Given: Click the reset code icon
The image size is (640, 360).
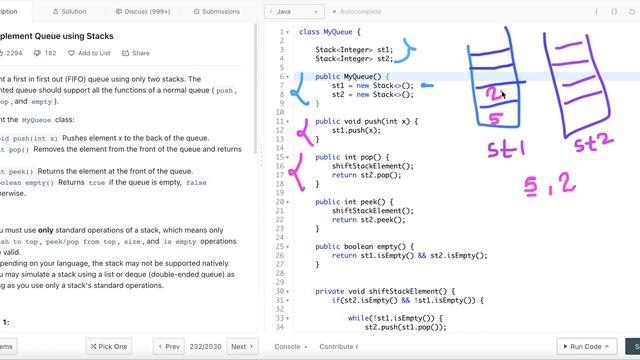Looking at the screenshot, I should 632,11.
